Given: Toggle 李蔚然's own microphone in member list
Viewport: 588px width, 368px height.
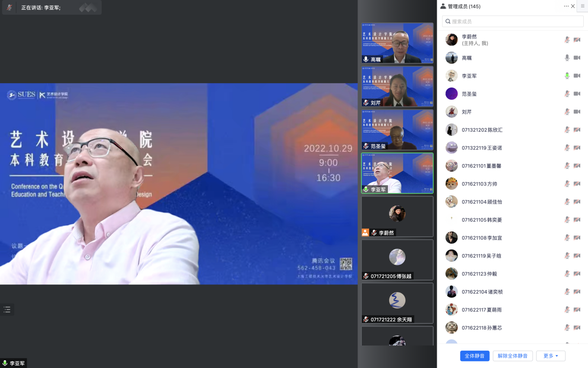Looking at the screenshot, I should (x=567, y=40).
